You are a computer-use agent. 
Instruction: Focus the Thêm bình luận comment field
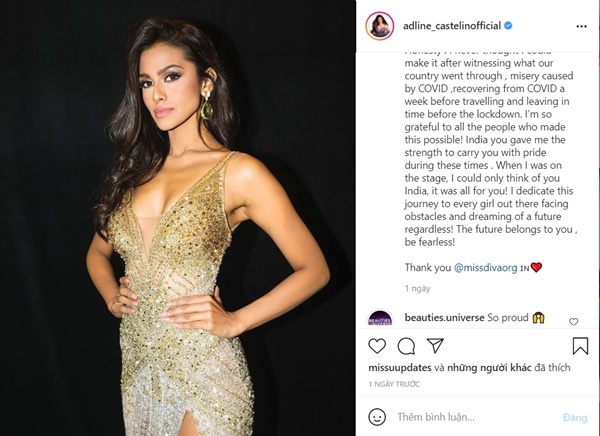coord(476,417)
